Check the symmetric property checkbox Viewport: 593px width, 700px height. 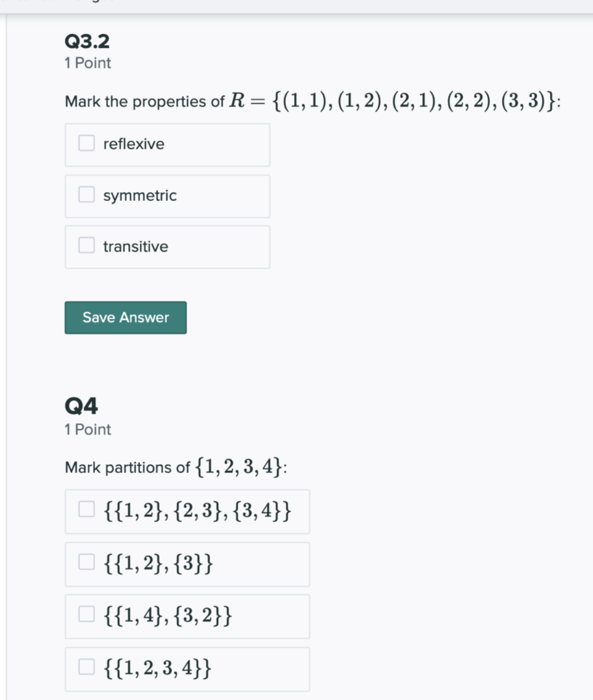coord(85,195)
